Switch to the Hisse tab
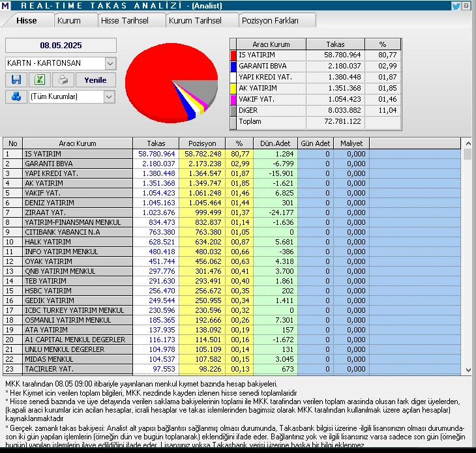 [x=27, y=21]
